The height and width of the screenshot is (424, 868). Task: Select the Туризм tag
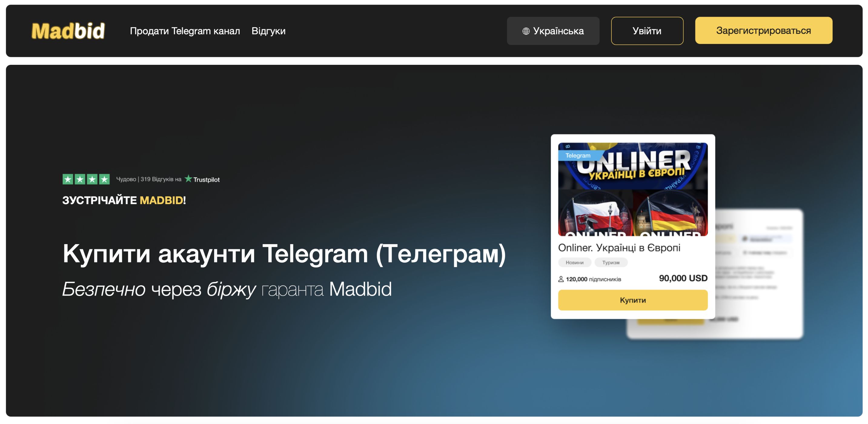tap(611, 262)
